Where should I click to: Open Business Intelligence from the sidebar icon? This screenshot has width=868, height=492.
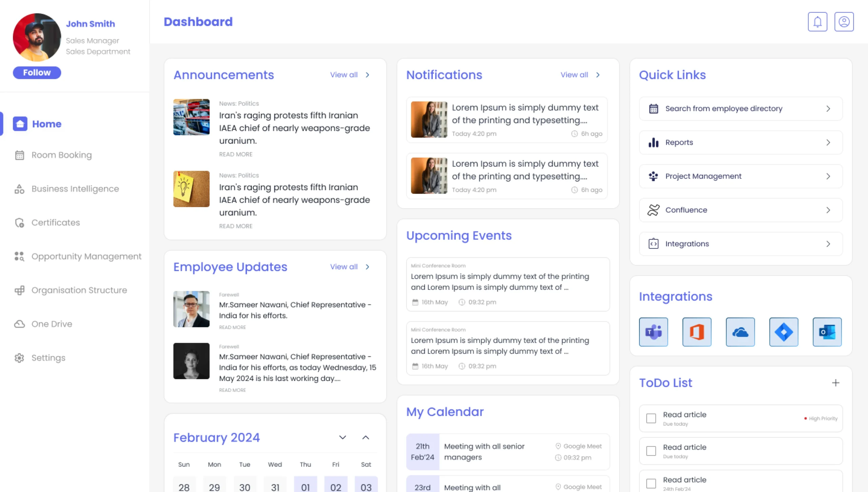(20, 189)
